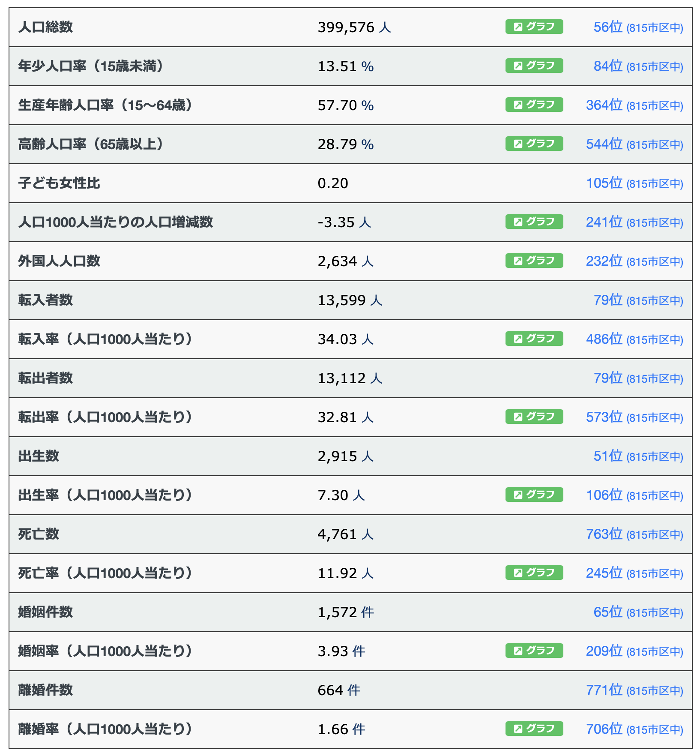The height and width of the screenshot is (756, 700).
Task: Click the 婚姻率 グラフ button
Action: click(x=534, y=651)
